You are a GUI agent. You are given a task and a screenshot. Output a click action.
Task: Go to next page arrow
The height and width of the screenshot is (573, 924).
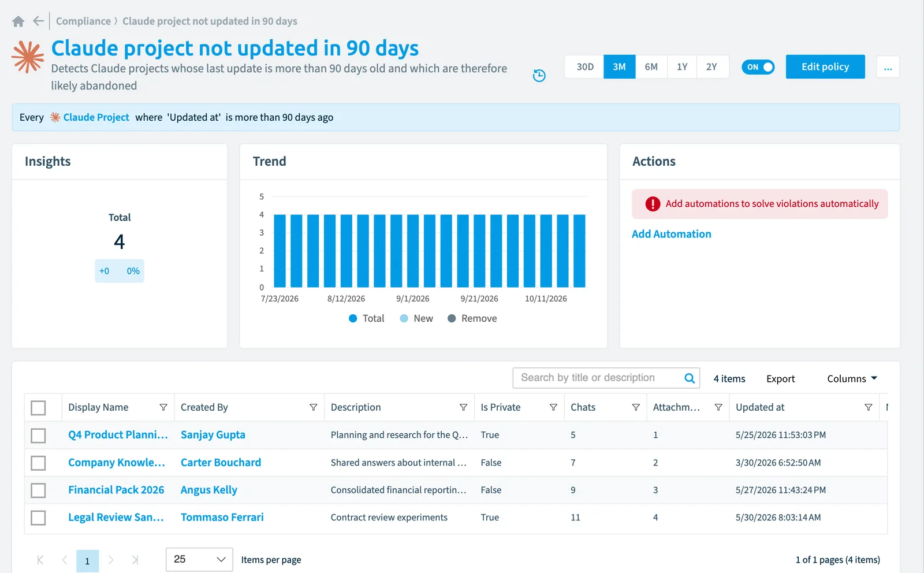[x=111, y=560]
